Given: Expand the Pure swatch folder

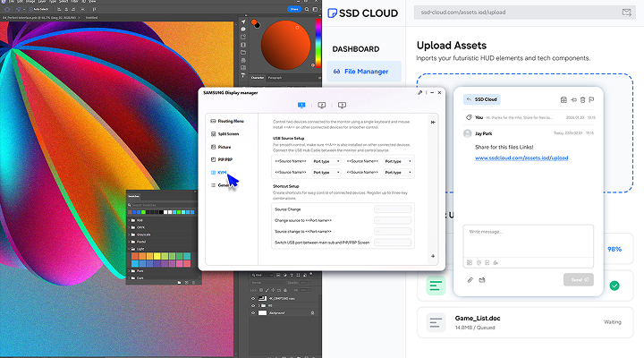Looking at the screenshot, I should click(130, 271).
